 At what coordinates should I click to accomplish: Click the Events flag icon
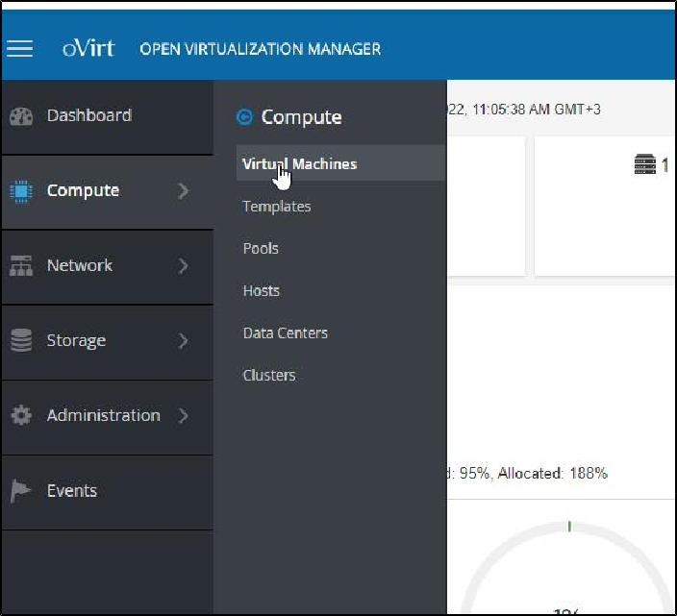(21, 491)
